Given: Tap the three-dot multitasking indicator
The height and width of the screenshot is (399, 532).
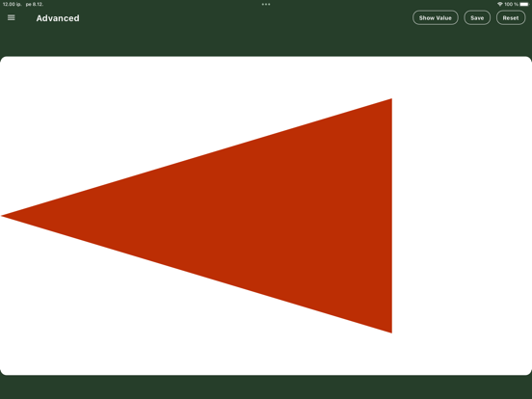Looking at the screenshot, I should coord(266,5).
